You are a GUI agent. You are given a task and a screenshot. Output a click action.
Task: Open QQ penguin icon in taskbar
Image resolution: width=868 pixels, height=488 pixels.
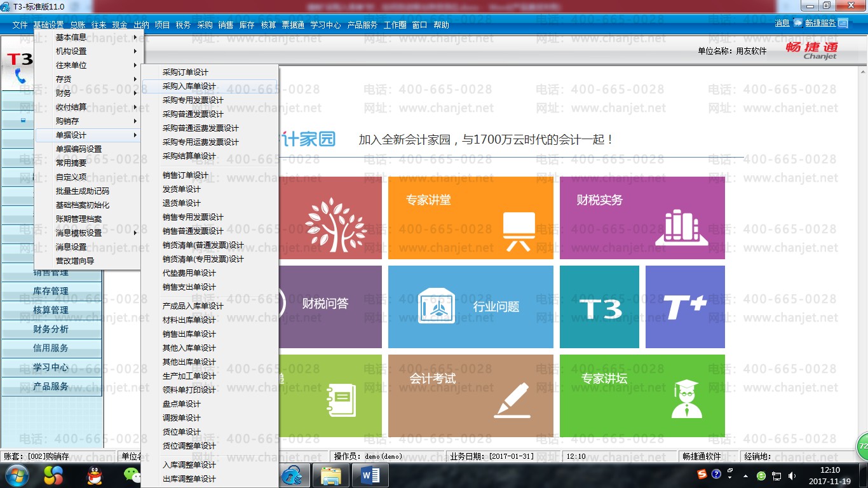click(x=95, y=475)
